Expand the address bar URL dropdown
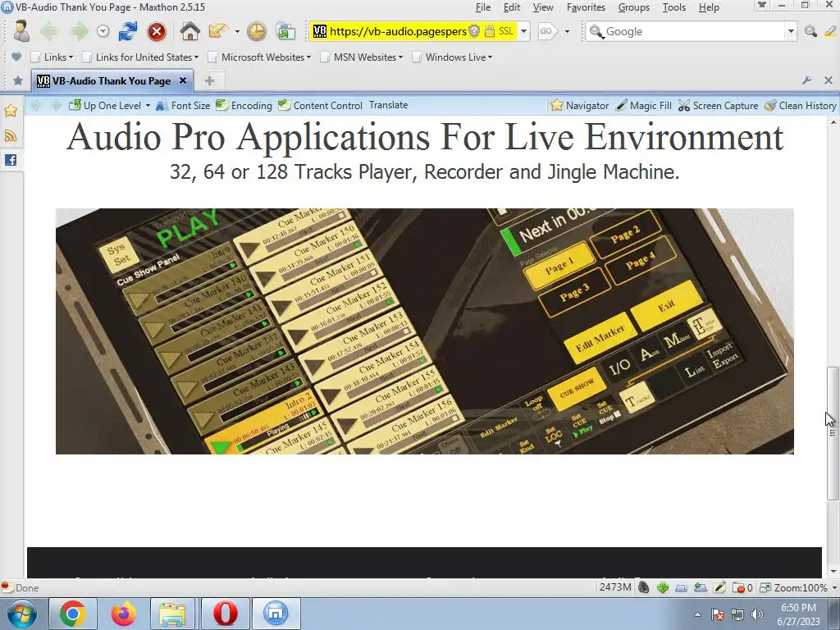Screen dimensions: 840x630 coord(524,32)
